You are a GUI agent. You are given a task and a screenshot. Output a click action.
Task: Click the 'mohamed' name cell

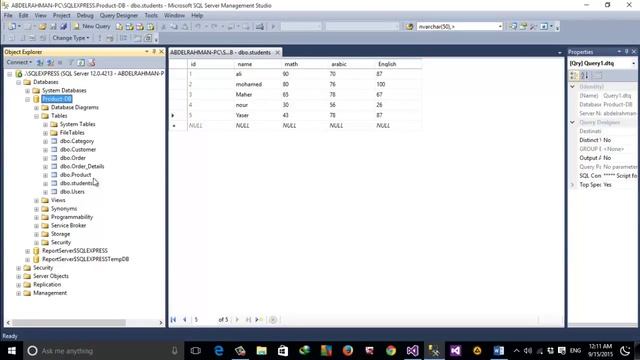[x=249, y=84]
